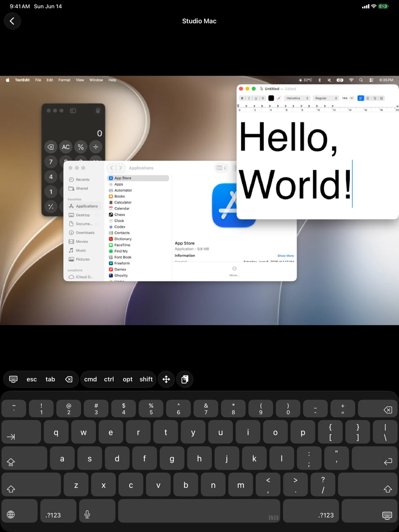Go back from Studio Mac session
This screenshot has height=532, width=399.
pyautogui.click(x=12, y=21)
